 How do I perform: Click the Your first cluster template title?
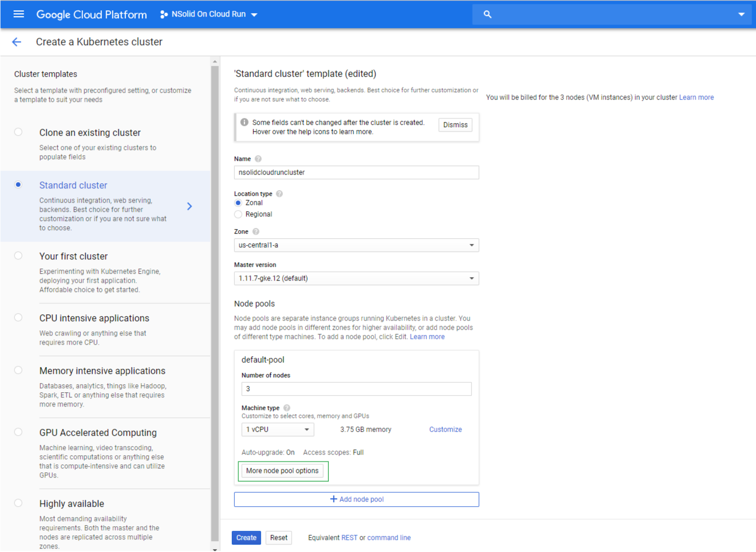(73, 257)
